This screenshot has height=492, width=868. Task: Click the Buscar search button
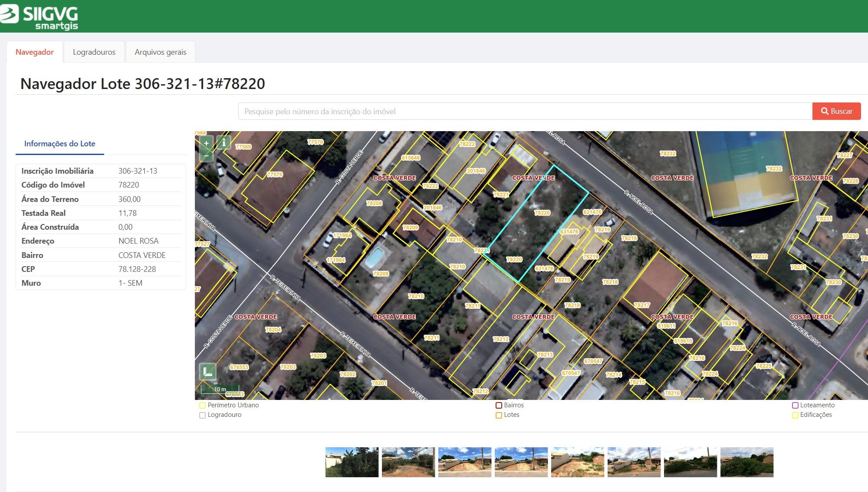point(836,111)
